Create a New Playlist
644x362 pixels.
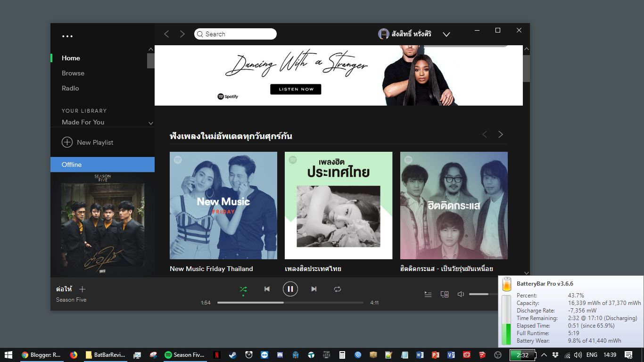pos(88,142)
